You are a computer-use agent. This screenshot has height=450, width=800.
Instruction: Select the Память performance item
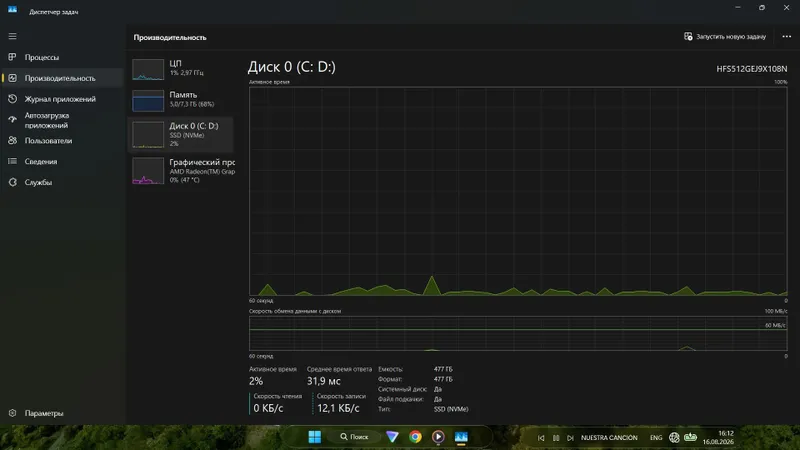181,100
